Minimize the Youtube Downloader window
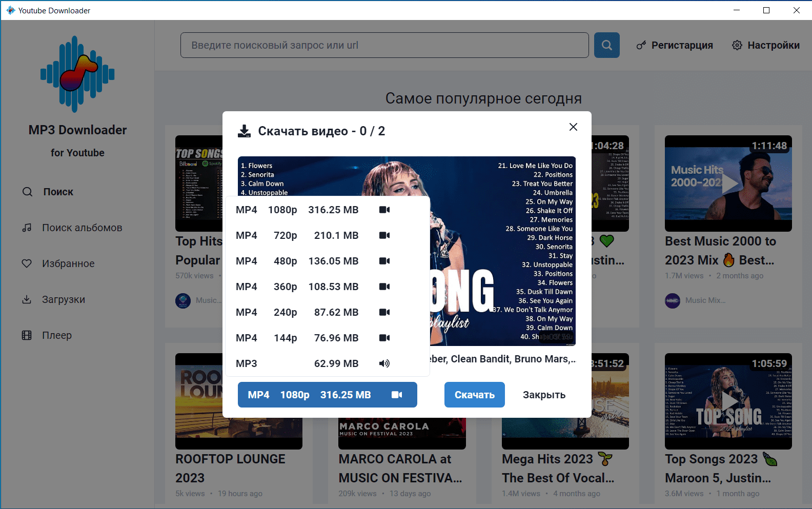 pos(737,10)
